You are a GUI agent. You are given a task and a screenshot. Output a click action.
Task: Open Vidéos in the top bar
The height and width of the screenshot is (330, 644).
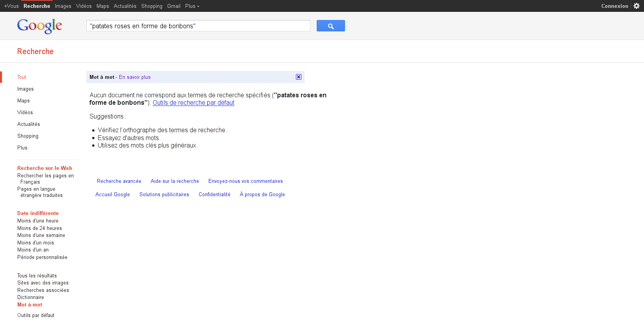84,6
